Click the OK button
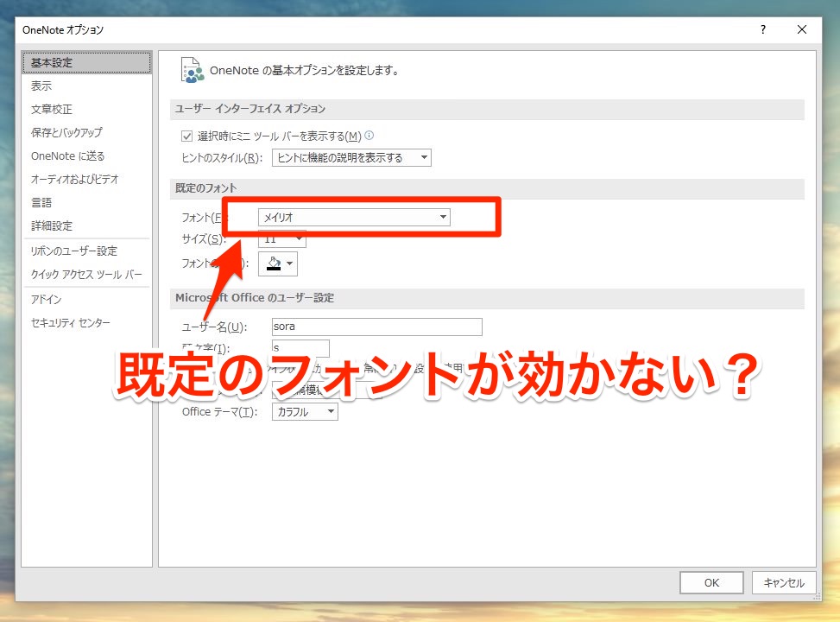The width and height of the screenshot is (840, 622). [x=711, y=583]
